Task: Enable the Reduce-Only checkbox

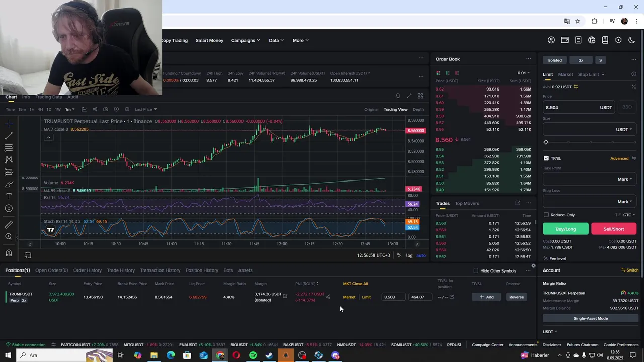Action: 546,215
